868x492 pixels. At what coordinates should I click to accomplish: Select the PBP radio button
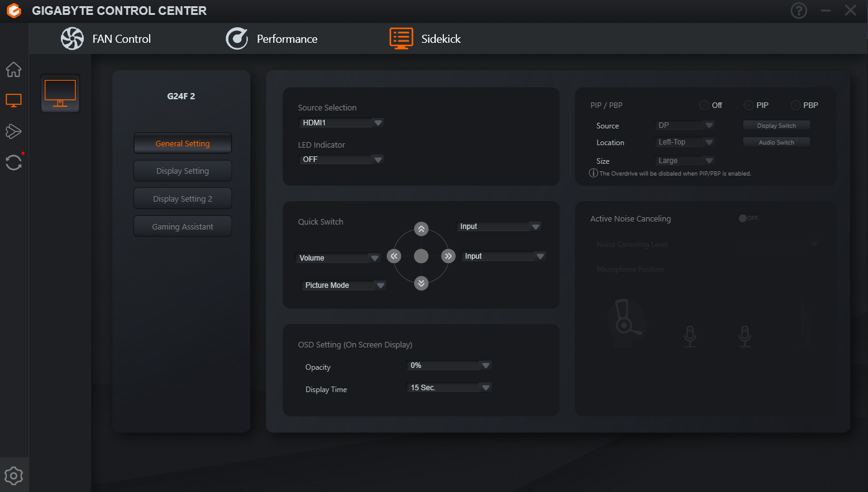pos(795,105)
